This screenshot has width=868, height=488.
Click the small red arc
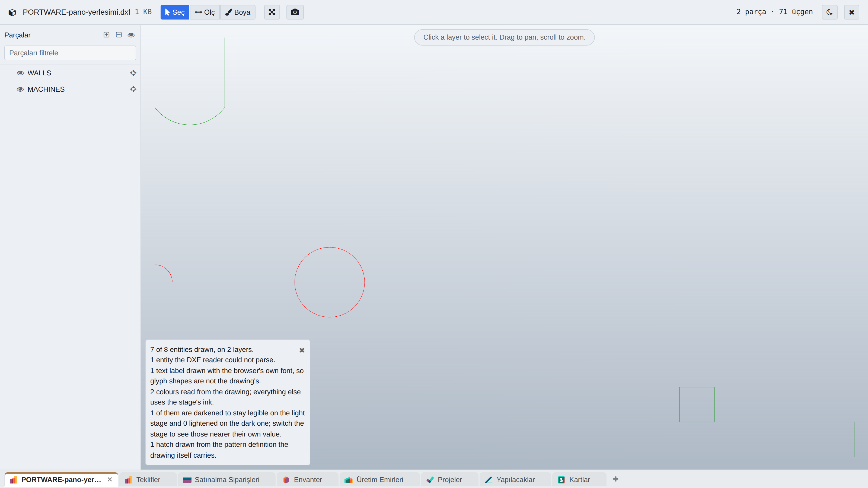[x=167, y=270]
